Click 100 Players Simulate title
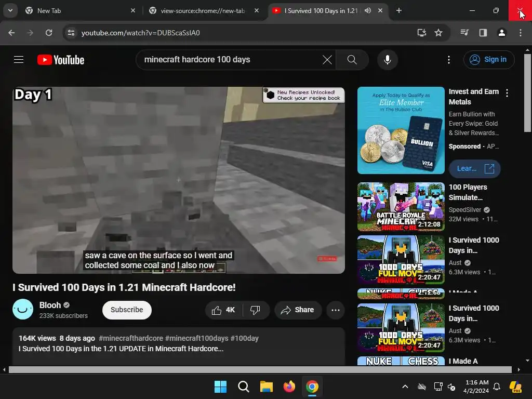This screenshot has height=399, width=532. (x=468, y=192)
